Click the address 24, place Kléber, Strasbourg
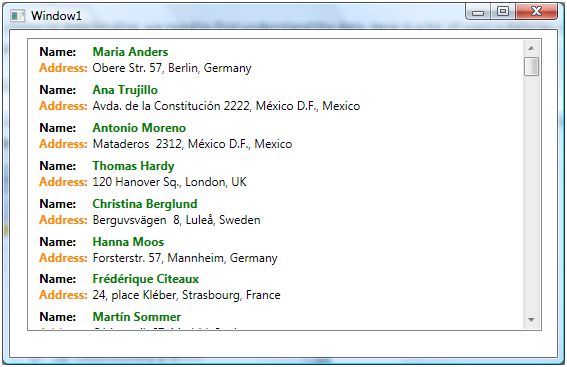The image size is (567, 367). (x=166, y=295)
